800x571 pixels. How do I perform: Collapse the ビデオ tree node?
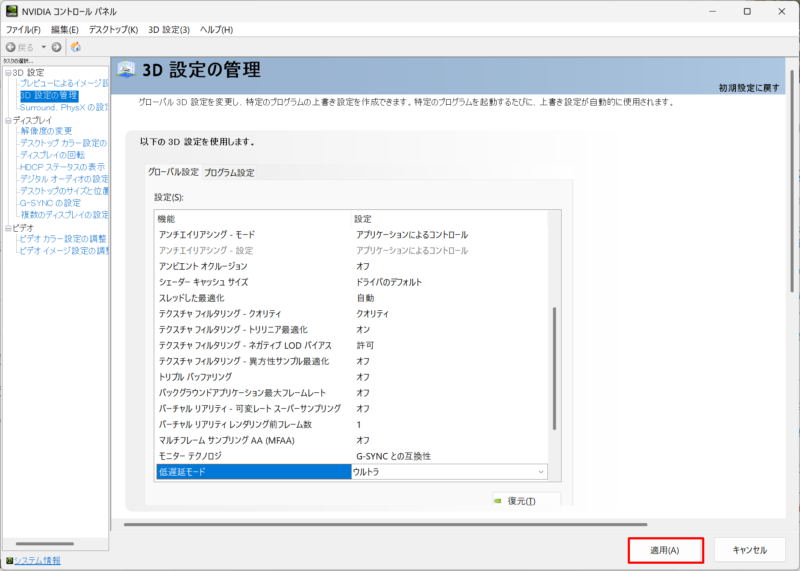click(x=8, y=229)
